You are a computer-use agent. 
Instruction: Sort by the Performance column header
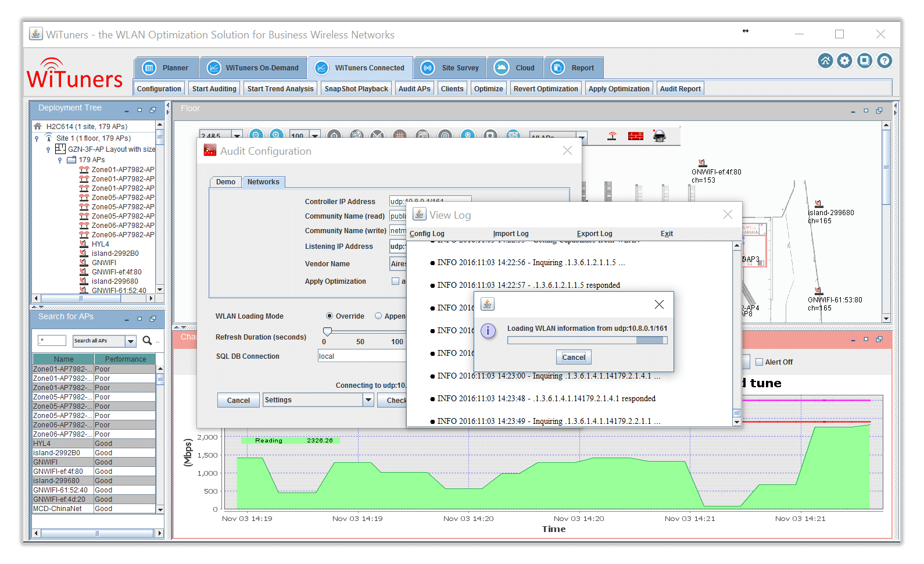(x=125, y=359)
